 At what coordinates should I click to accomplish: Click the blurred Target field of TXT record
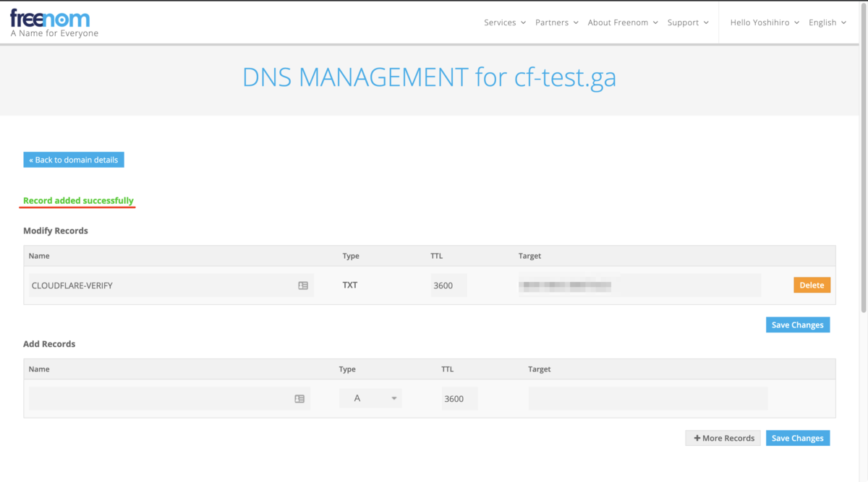pos(639,285)
